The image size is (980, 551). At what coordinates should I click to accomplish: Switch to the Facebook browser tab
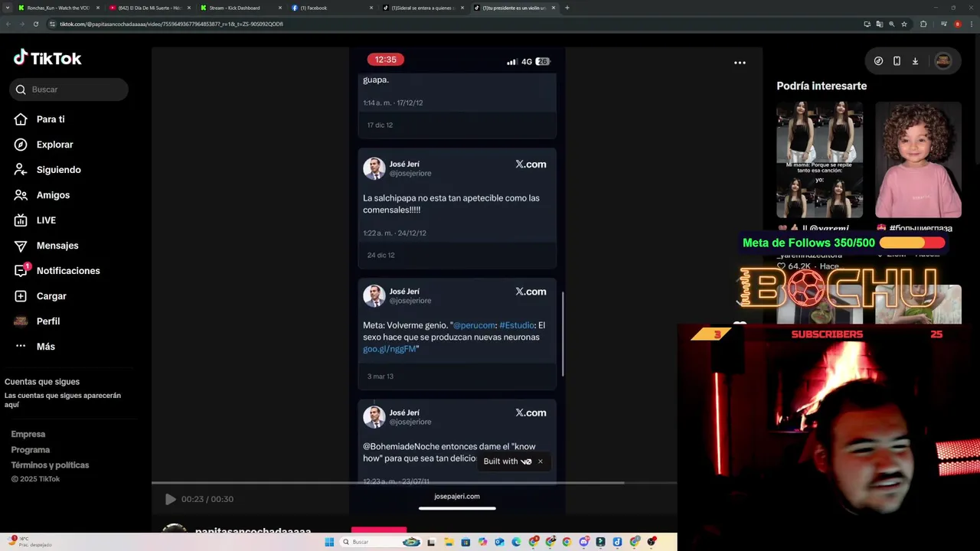331,8
